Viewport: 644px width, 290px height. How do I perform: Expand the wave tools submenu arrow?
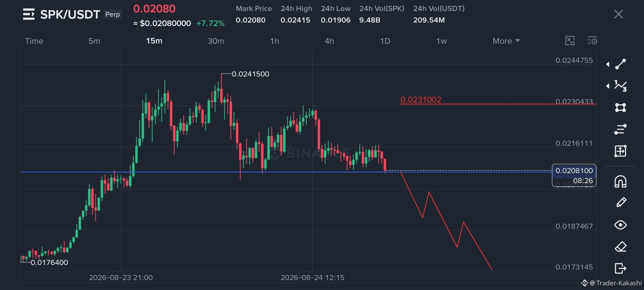[x=608, y=86]
